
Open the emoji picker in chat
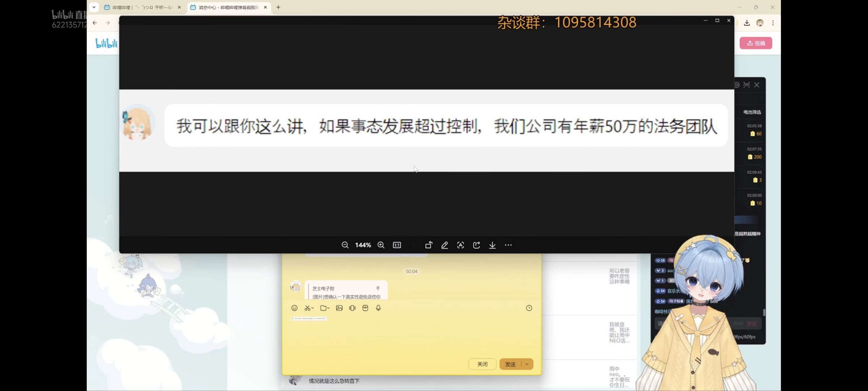[x=294, y=308]
